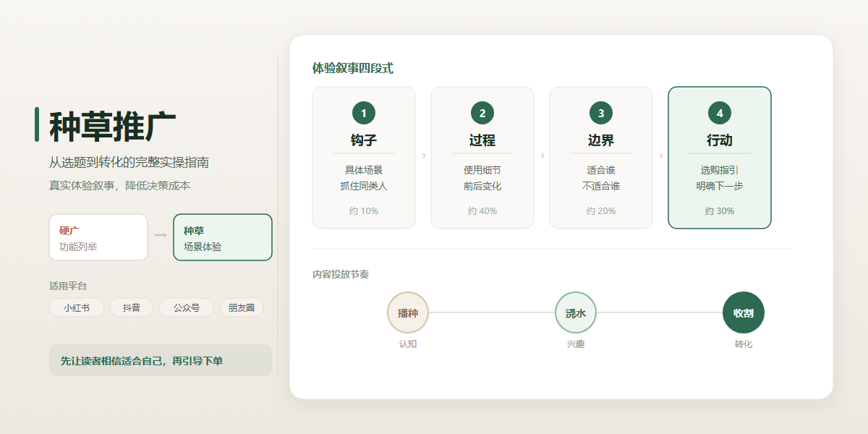Select the 钩子 card
This screenshot has height=434, width=868.
364,158
